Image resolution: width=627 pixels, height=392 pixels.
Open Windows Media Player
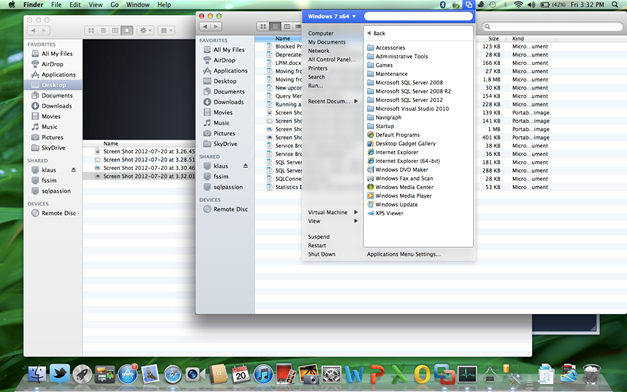399,196
